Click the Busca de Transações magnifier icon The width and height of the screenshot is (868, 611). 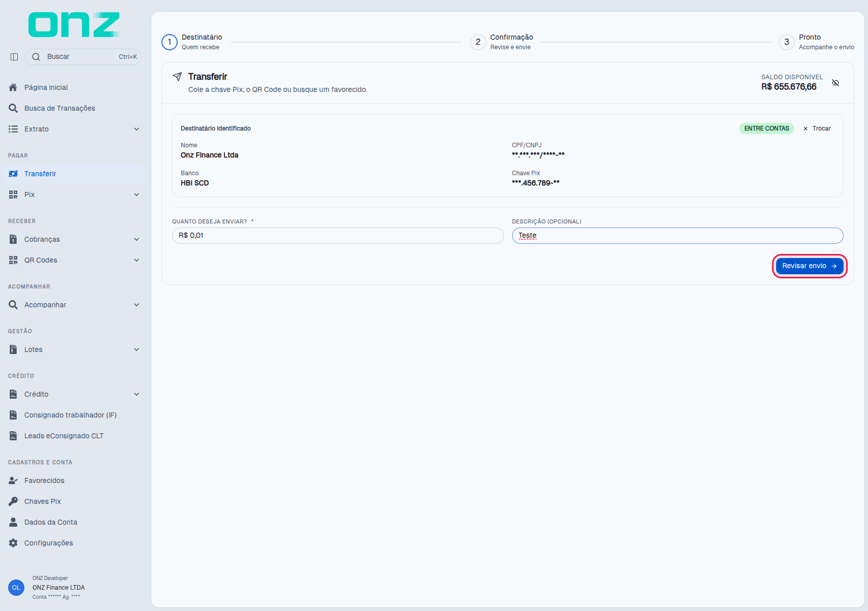point(13,108)
